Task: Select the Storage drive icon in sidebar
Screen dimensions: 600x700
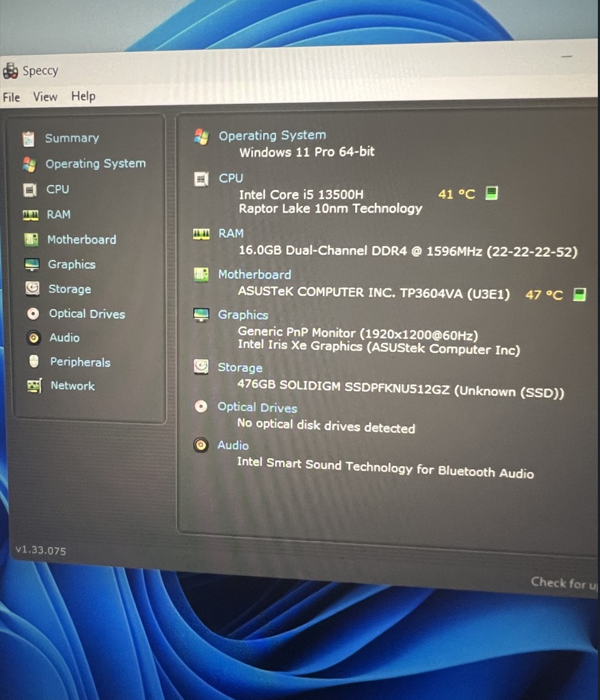Action: pyautogui.click(x=32, y=289)
